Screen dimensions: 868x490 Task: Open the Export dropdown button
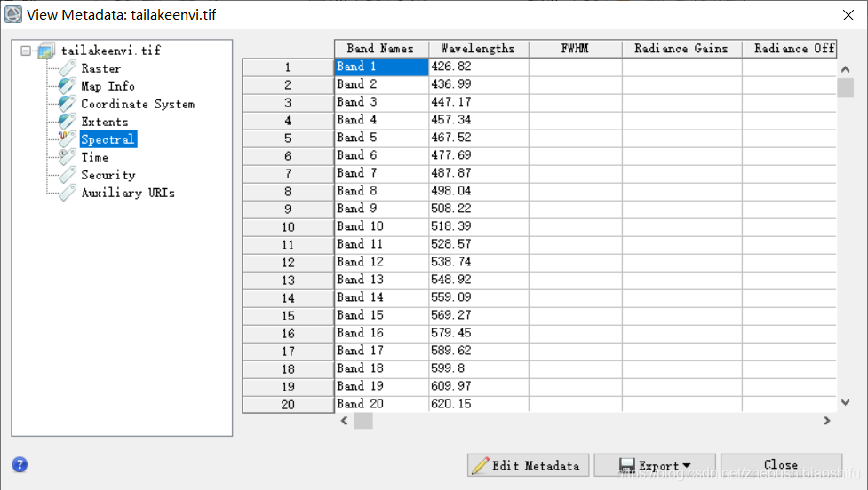[x=655, y=465]
